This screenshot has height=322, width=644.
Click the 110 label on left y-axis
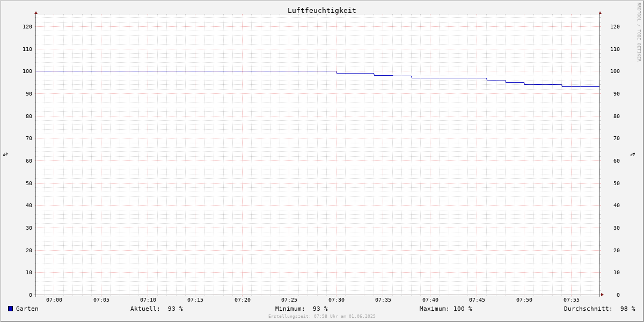27,49
